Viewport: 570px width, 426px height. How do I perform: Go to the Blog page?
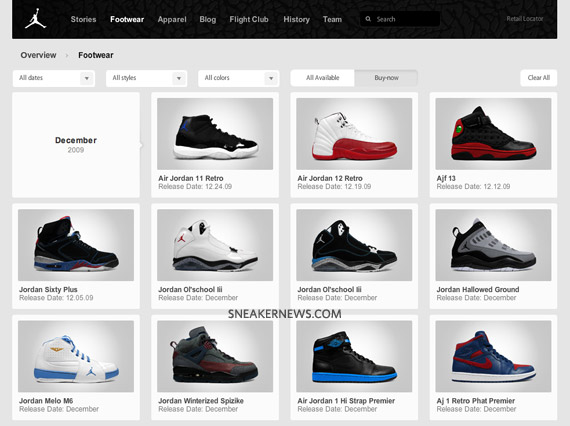point(208,19)
